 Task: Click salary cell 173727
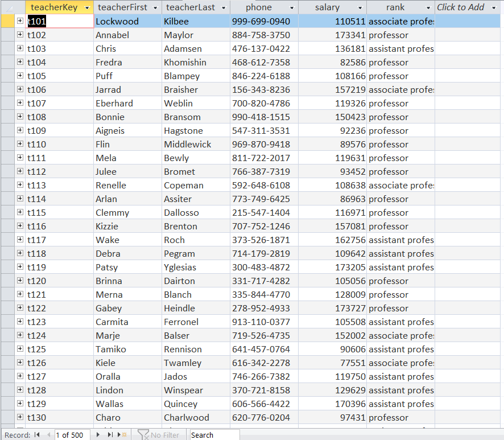tap(332, 308)
